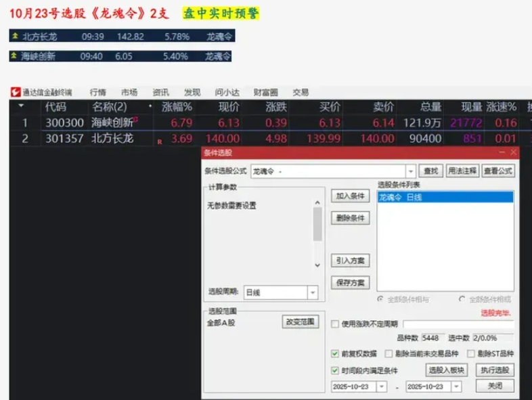
Task: Click the R marker icon on 北方长龙 row
Action: tap(159, 141)
